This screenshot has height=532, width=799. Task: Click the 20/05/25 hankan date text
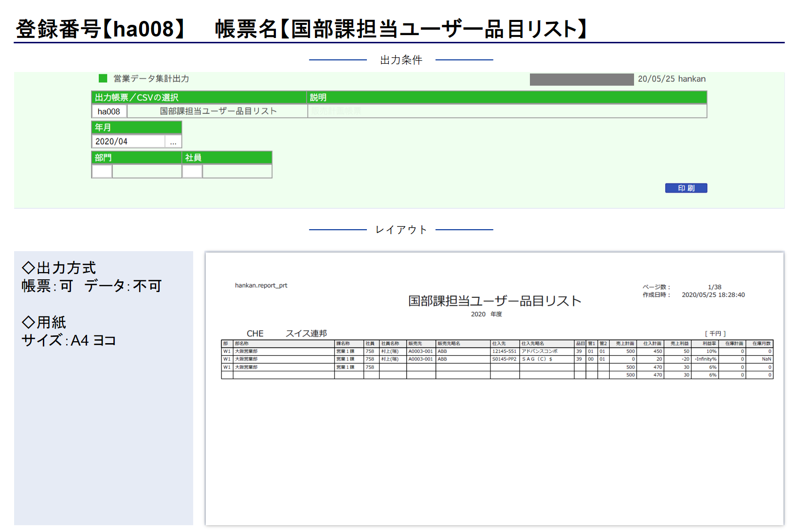(x=672, y=79)
